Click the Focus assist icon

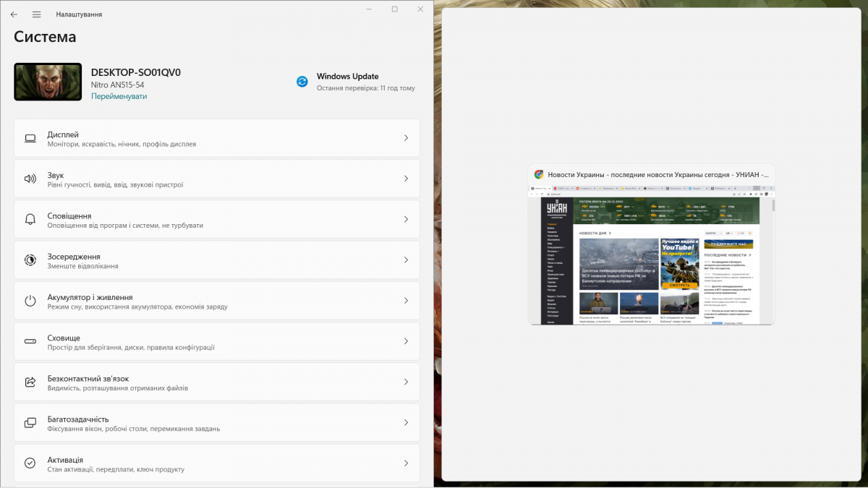30,260
